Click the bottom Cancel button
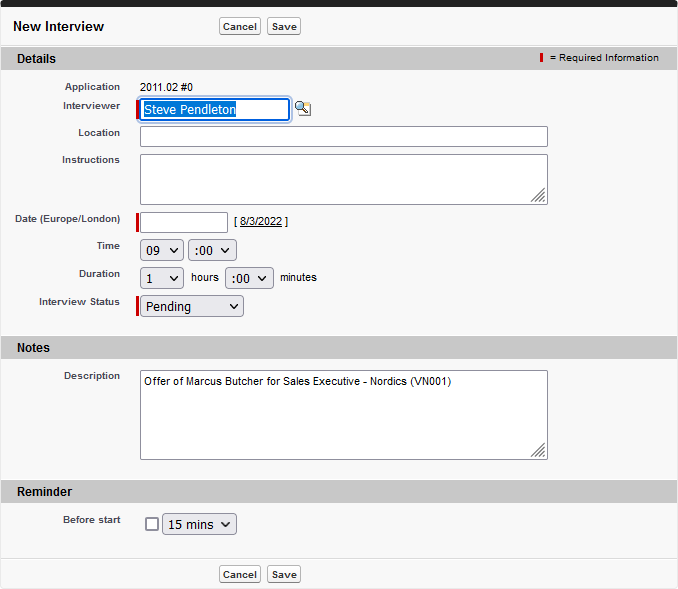 click(239, 574)
